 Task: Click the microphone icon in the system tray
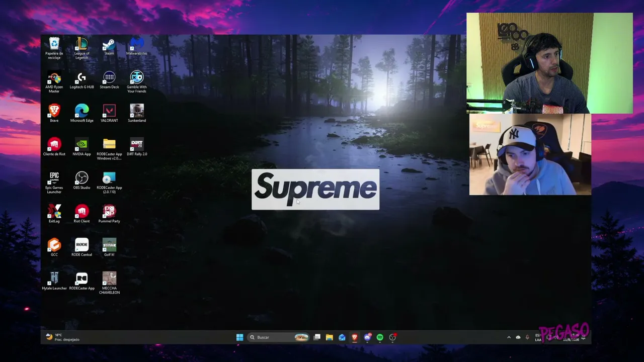[527, 337]
